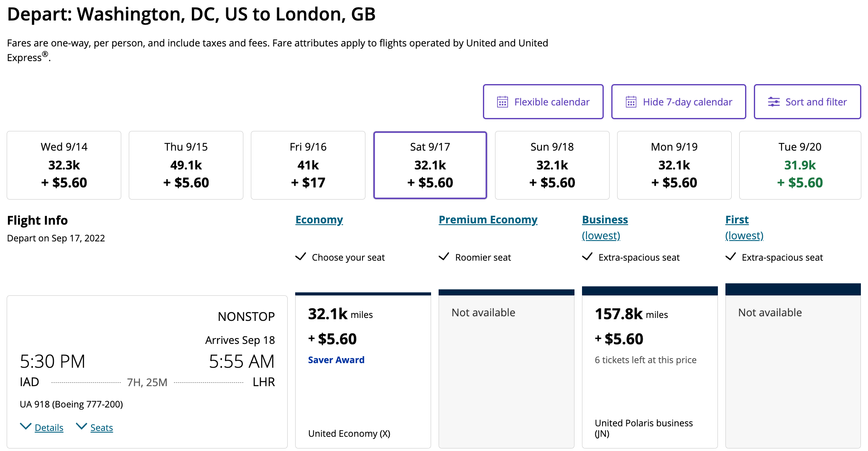This screenshot has height=451, width=868.
Task: Click the Sort and filter sliders icon
Action: point(774,102)
